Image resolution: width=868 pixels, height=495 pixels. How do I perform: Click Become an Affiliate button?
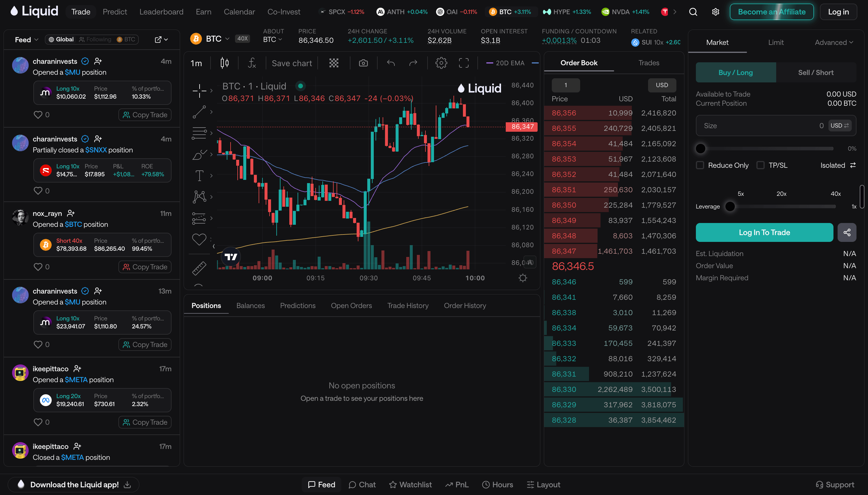771,12
